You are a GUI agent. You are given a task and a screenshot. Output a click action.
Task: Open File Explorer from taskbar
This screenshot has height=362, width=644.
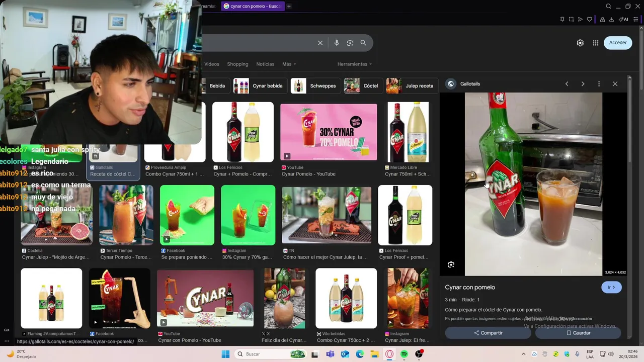375,354
